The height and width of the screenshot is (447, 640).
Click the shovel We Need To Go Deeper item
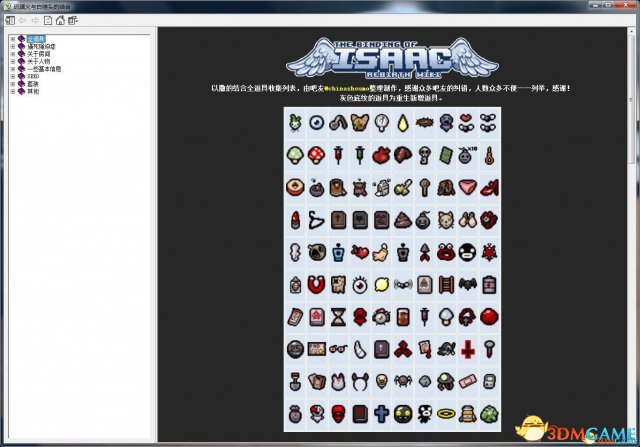click(x=295, y=382)
